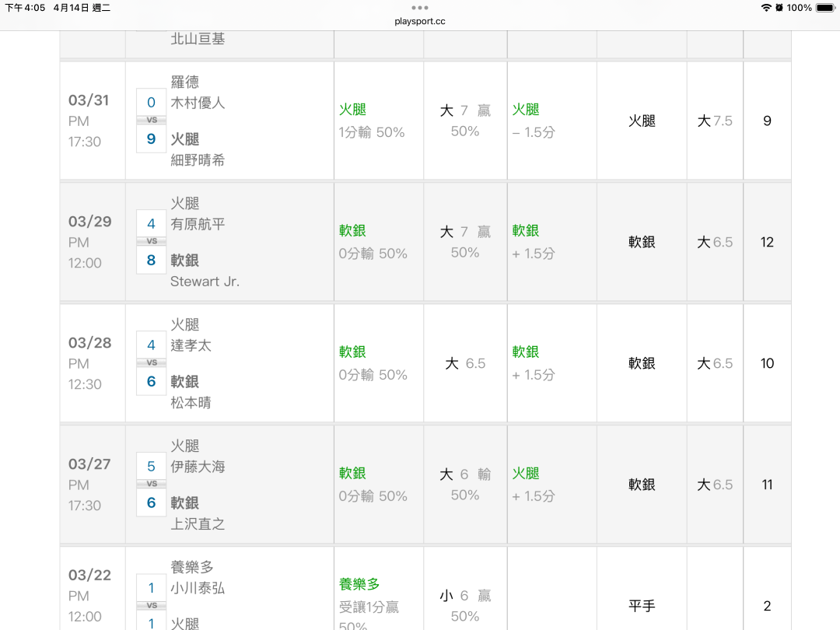This screenshot has width=840, height=630.
Task: Tap the alarm clock status icon
Action: point(779,8)
